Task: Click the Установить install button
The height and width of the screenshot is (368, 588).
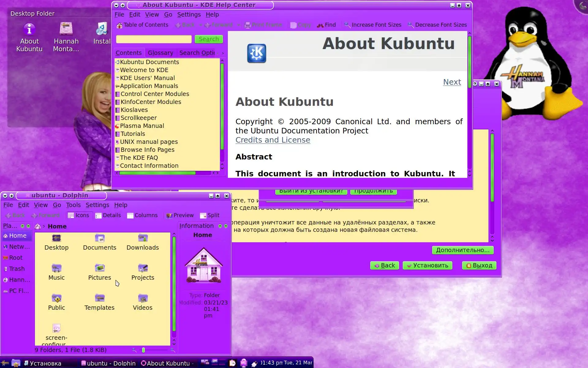Action: tap(427, 266)
